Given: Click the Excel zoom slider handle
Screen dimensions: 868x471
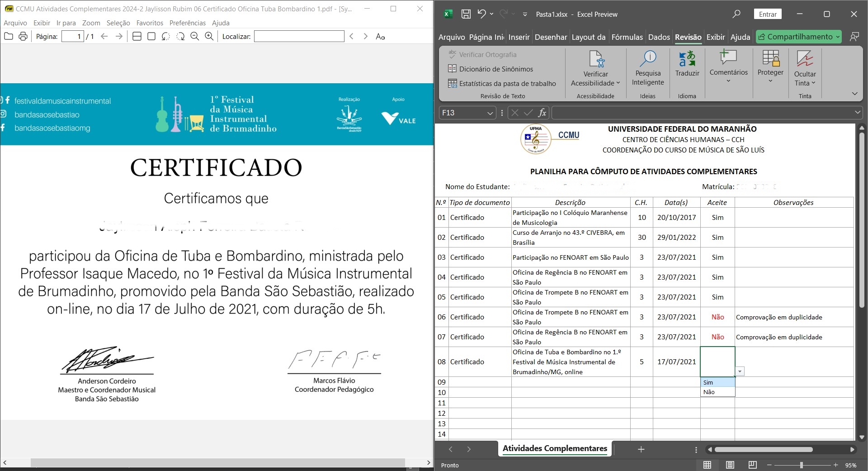Looking at the screenshot, I should [x=802, y=465].
